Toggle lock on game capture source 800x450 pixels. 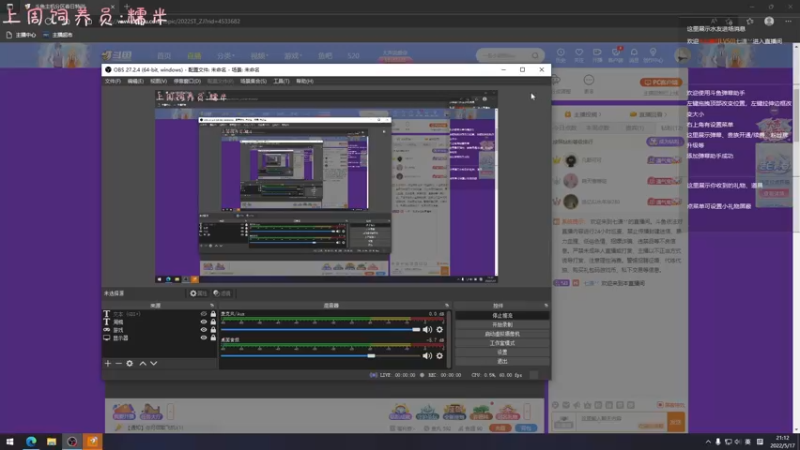point(213,330)
